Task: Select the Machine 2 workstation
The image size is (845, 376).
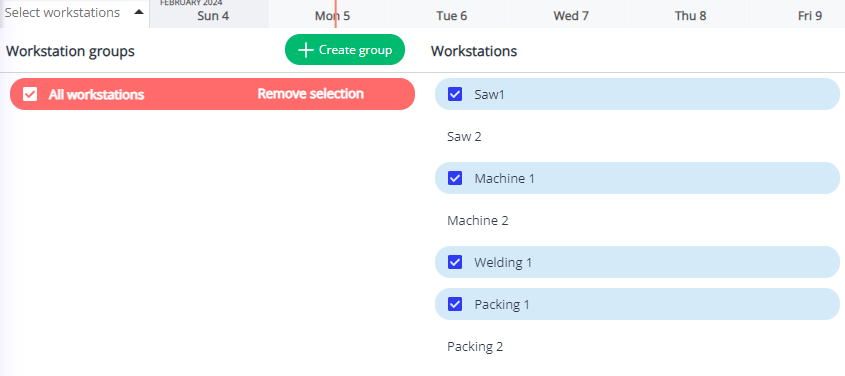Action: (x=637, y=220)
